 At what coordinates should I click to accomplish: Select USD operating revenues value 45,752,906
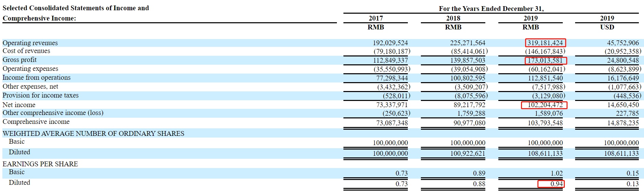(x=623, y=43)
